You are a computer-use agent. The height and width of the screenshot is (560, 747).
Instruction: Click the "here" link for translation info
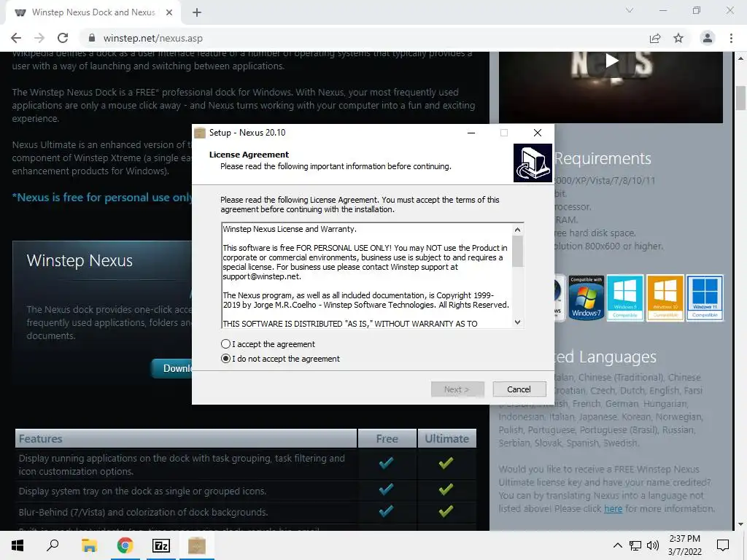point(613,508)
